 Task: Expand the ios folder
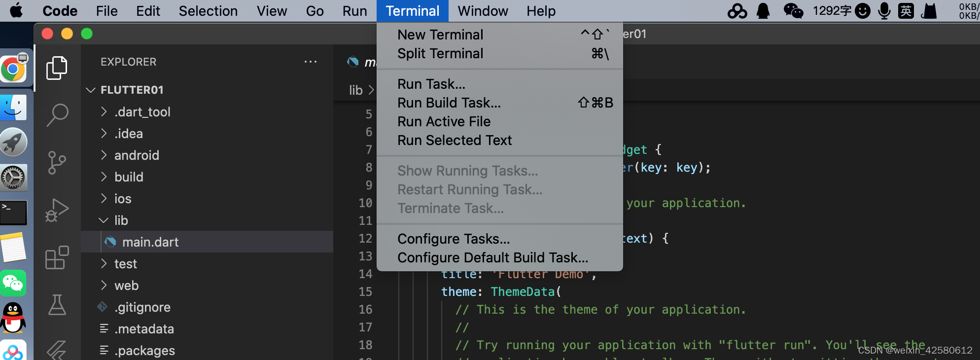pos(104,198)
